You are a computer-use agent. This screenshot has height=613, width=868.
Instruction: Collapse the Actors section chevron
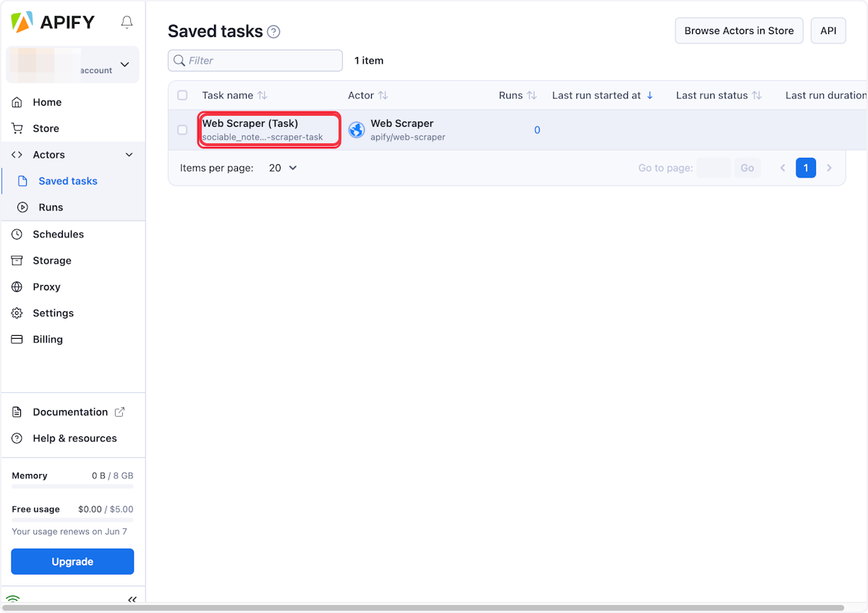tap(129, 155)
